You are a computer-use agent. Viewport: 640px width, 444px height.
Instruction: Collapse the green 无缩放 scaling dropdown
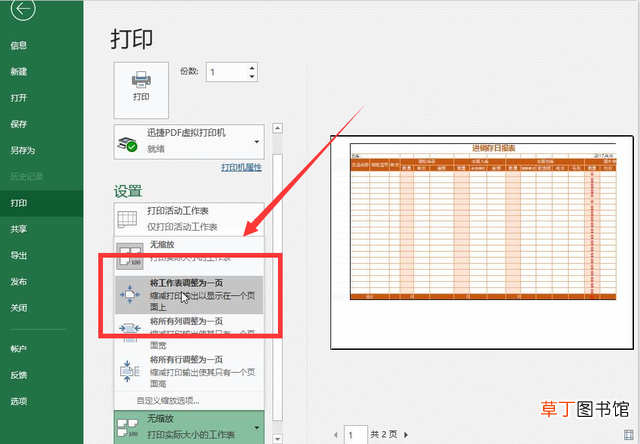[x=189, y=427]
